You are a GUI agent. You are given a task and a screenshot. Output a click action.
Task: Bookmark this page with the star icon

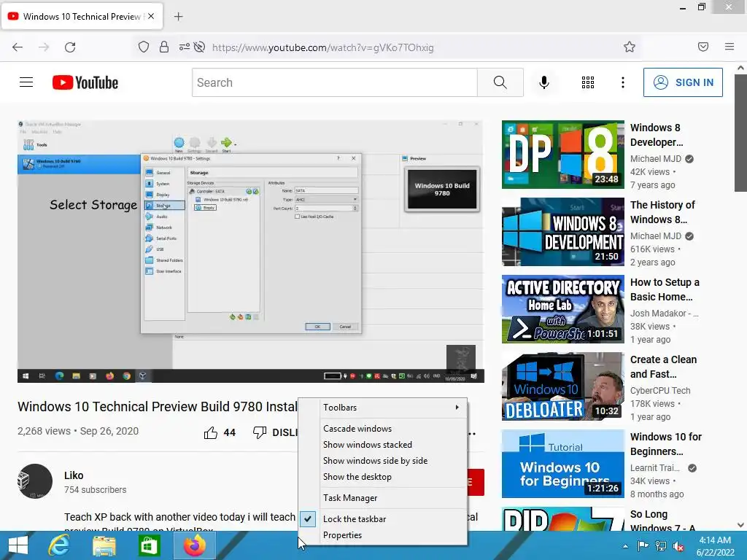(630, 47)
